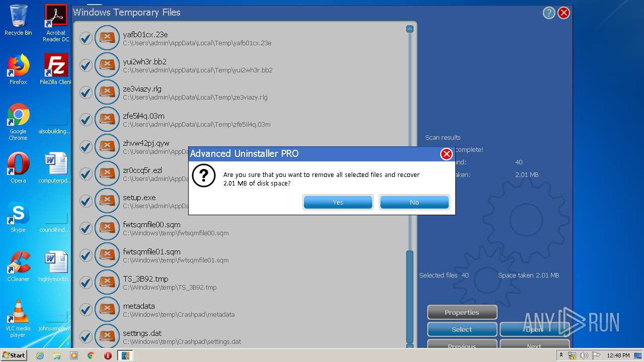
Task: Select the TS_3B92.tmp file name
Action: tap(145, 279)
